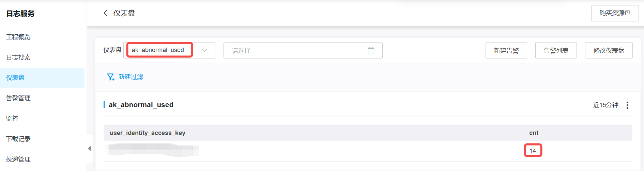Click the back arrow beside 仪表盘 title
Viewport: 644px width, 171px height.
pos(105,13)
